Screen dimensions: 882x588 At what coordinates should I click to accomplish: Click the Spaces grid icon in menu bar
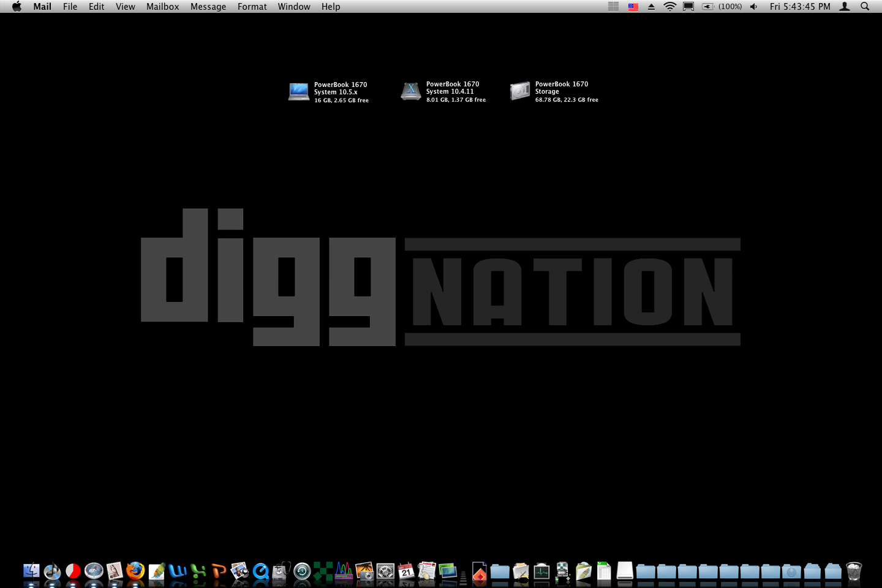(x=614, y=6)
